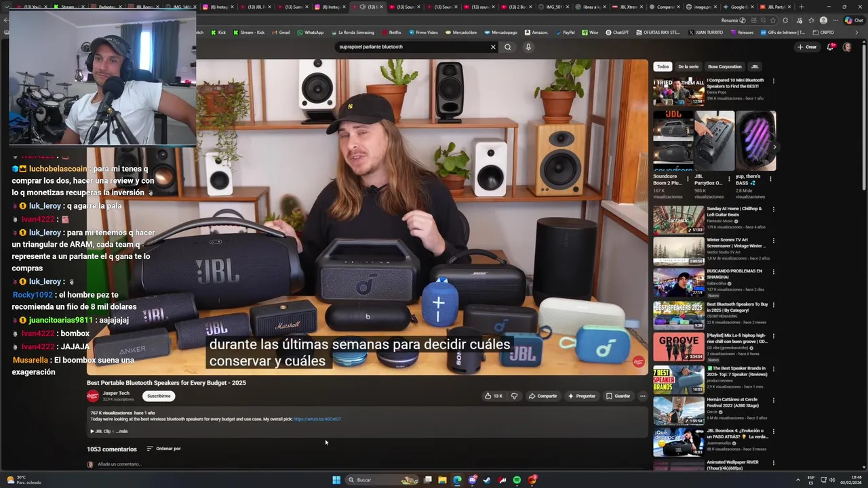This screenshot has height=488, width=868.
Task: Expand the description with ...más
Action: [x=121, y=431]
